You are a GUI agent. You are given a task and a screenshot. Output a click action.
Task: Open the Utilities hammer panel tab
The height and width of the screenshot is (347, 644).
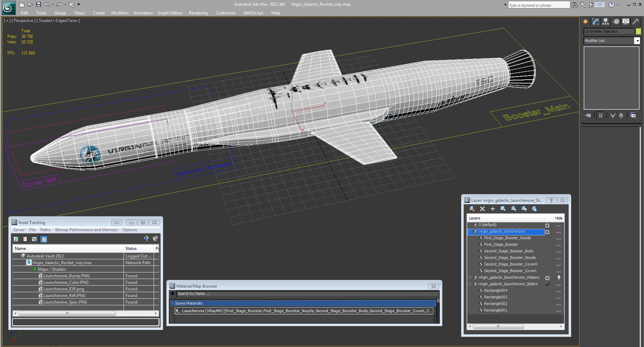tap(636, 21)
